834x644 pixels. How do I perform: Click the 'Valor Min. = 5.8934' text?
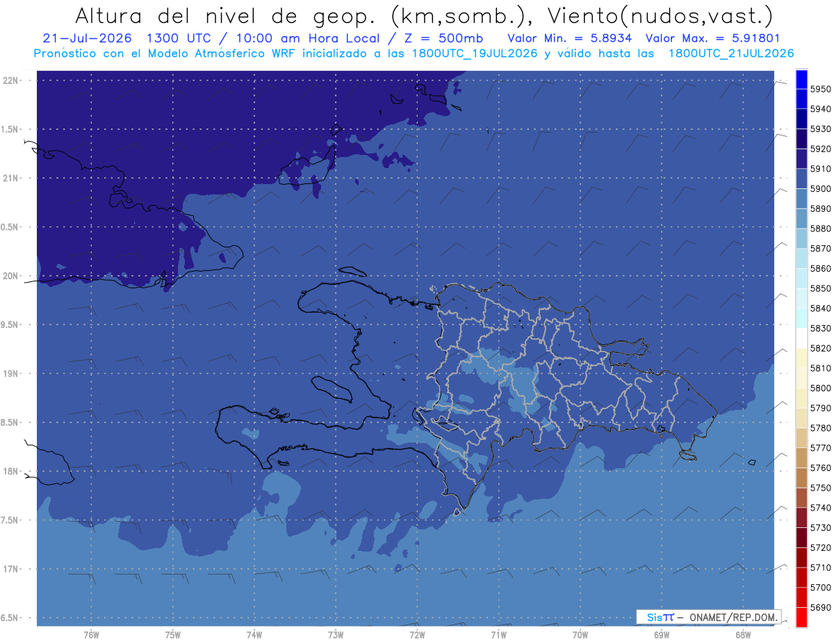[570, 38]
